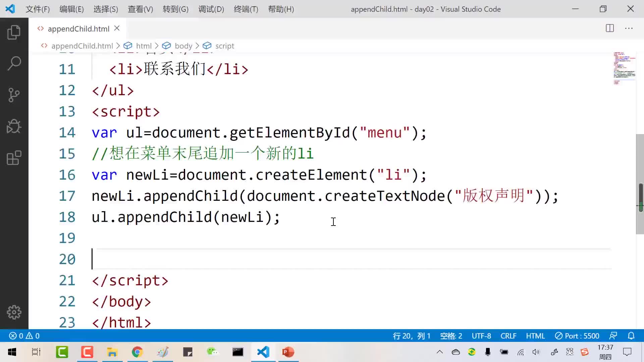Click the HTML language mode indicator
This screenshot has height=362, width=644.
[536, 336]
